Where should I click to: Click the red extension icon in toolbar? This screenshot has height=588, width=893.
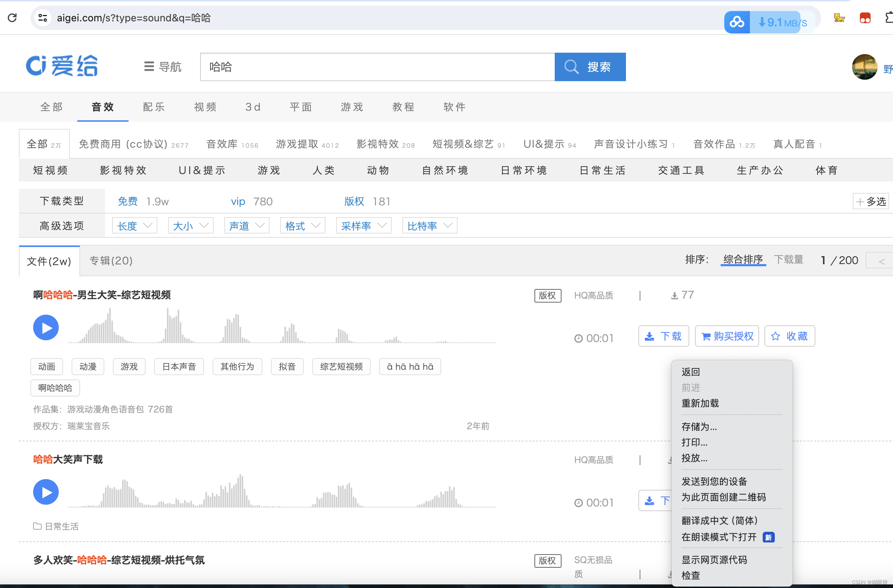[x=865, y=18]
